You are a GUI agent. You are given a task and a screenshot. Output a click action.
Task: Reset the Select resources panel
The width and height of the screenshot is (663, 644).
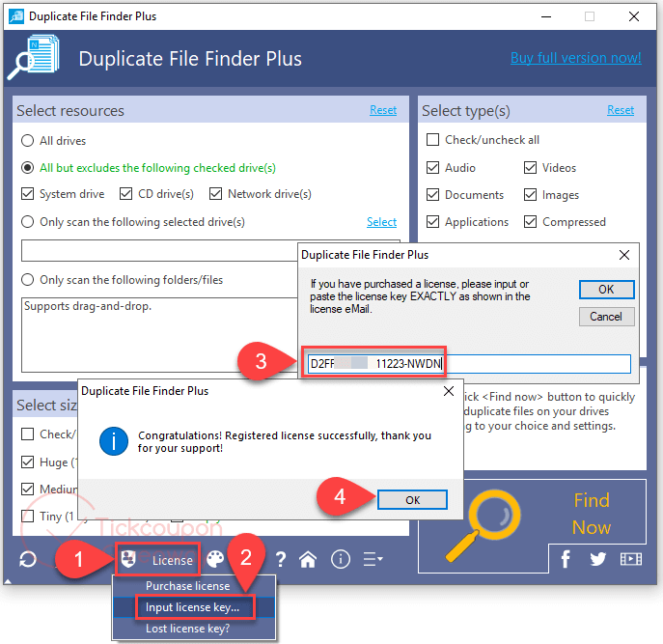click(383, 110)
